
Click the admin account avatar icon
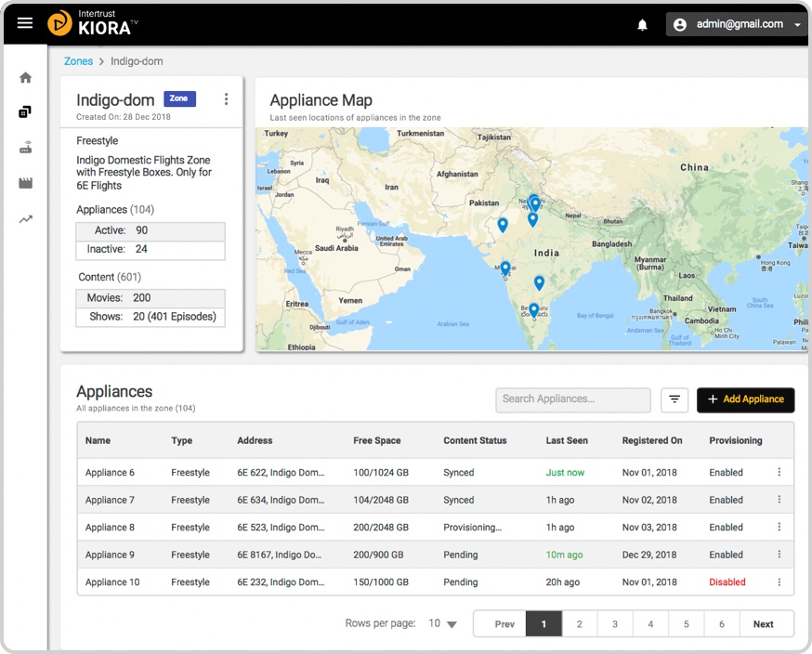[680, 24]
